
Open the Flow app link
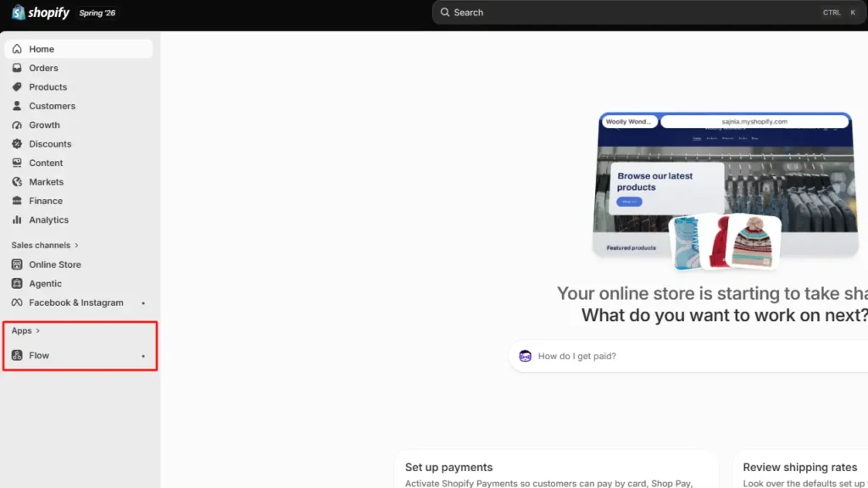(x=39, y=355)
